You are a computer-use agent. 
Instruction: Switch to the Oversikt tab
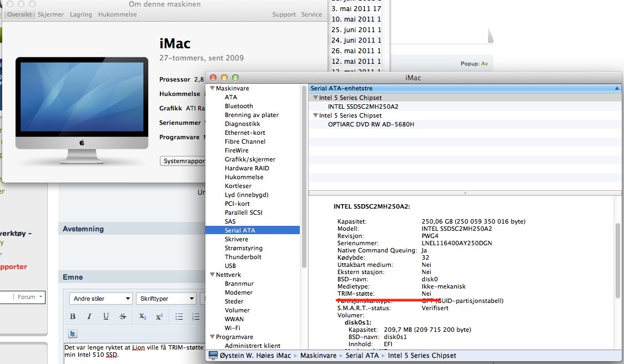pyautogui.click(x=19, y=14)
